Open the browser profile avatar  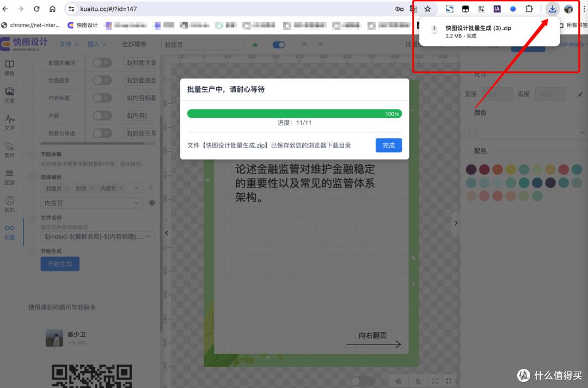click(568, 9)
